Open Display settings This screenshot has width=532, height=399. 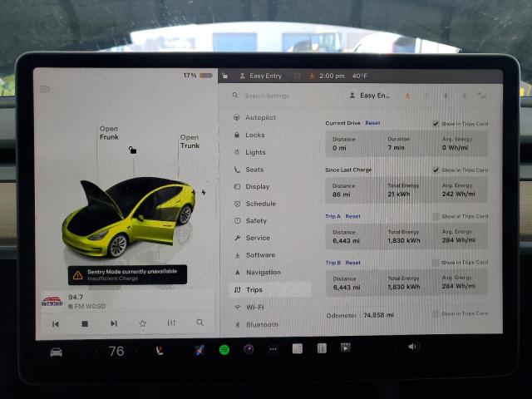click(252, 186)
